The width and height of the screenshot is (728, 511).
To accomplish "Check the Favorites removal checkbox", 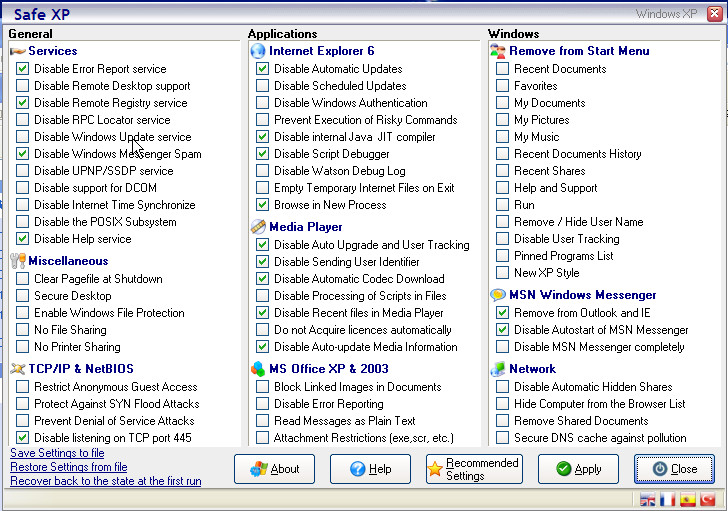I will (x=502, y=86).
